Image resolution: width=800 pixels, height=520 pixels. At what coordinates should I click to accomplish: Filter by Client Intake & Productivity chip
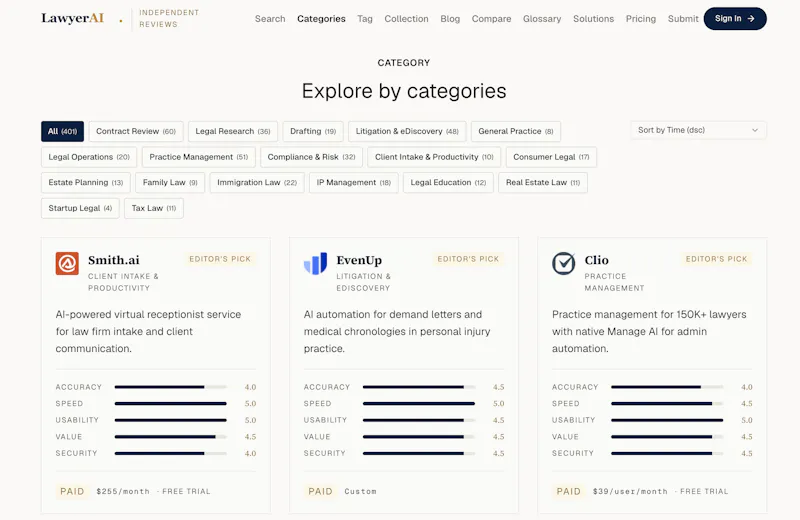pos(434,157)
